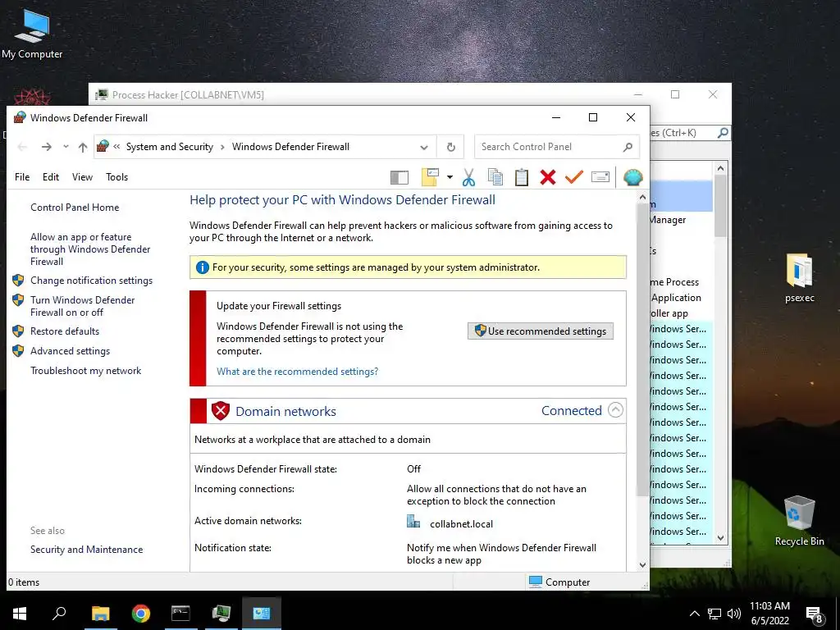Click the search magnifier in Control Panel search

[x=628, y=147]
